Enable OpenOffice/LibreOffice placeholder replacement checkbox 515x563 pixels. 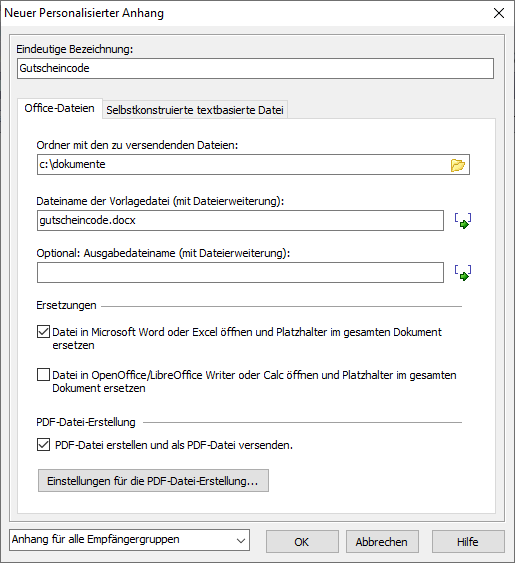(43, 374)
